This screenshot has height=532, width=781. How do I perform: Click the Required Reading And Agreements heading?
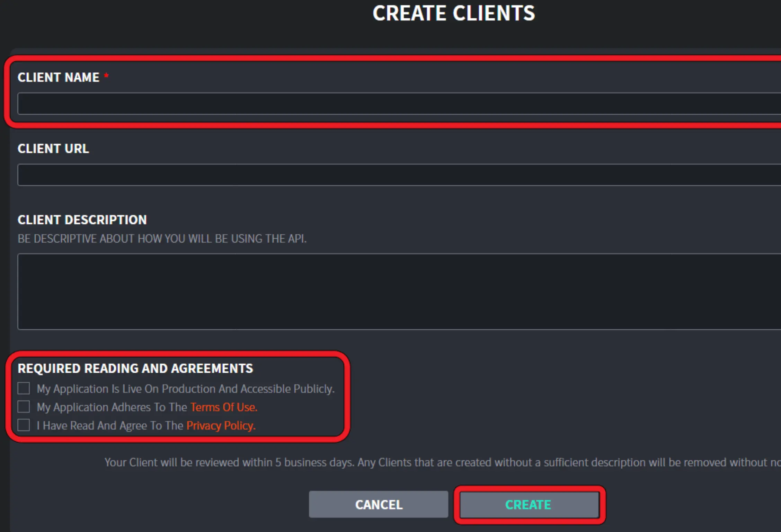point(135,369)
